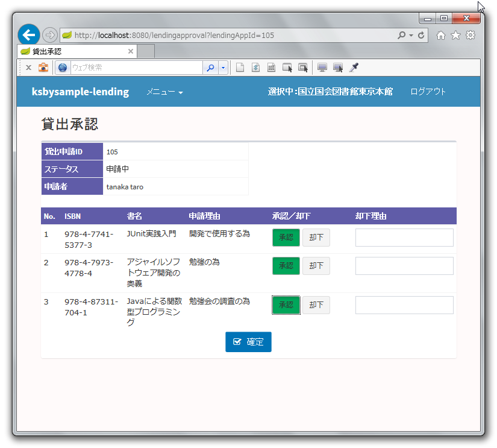Click the monitor with cursor capture icon
Screen dimensions: 497x448
(x=338, y=68)
